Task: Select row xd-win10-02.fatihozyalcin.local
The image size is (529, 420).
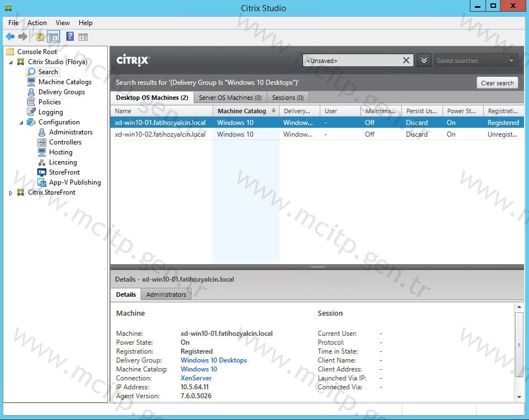Action: click(x=317, y=134)
